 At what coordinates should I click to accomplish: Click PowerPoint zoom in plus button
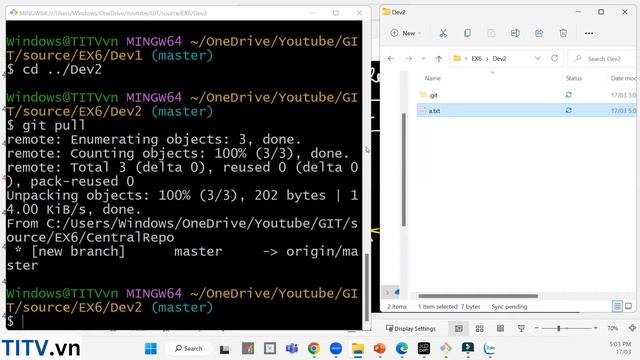(596, 328)
